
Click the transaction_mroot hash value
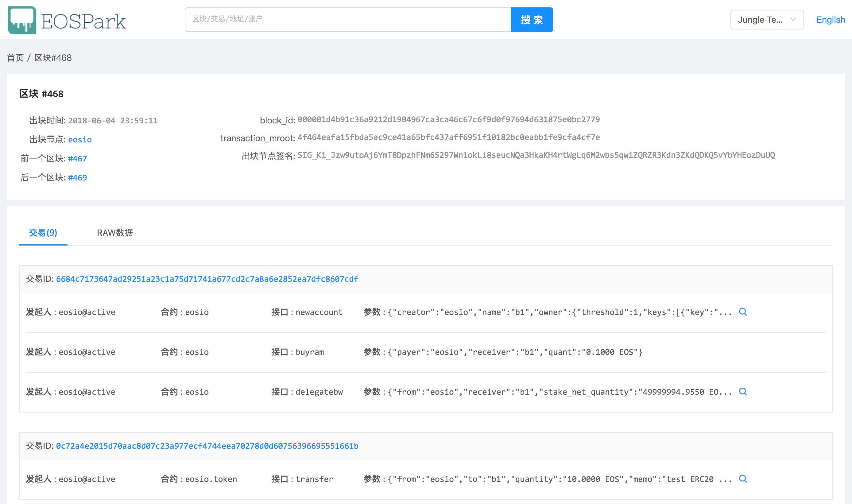point(449,137)
